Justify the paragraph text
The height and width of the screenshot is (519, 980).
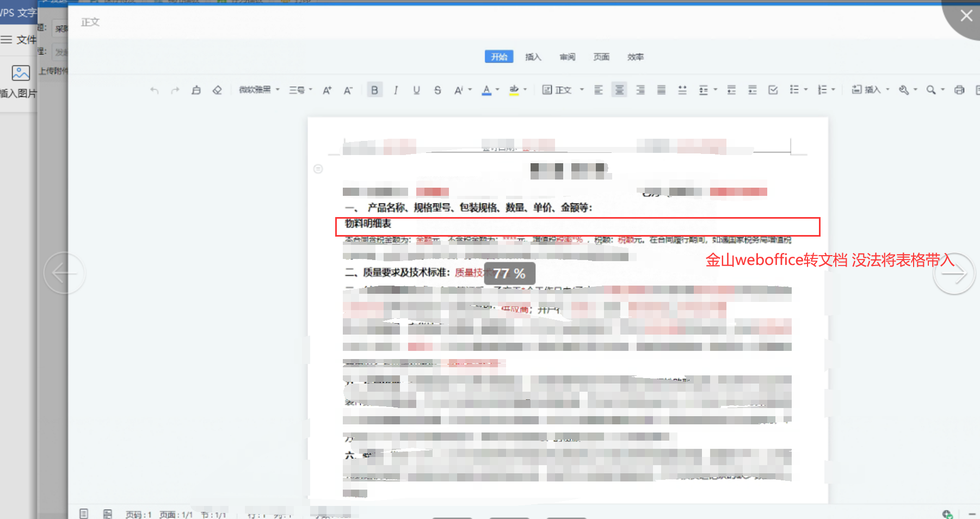coord(661,90)
